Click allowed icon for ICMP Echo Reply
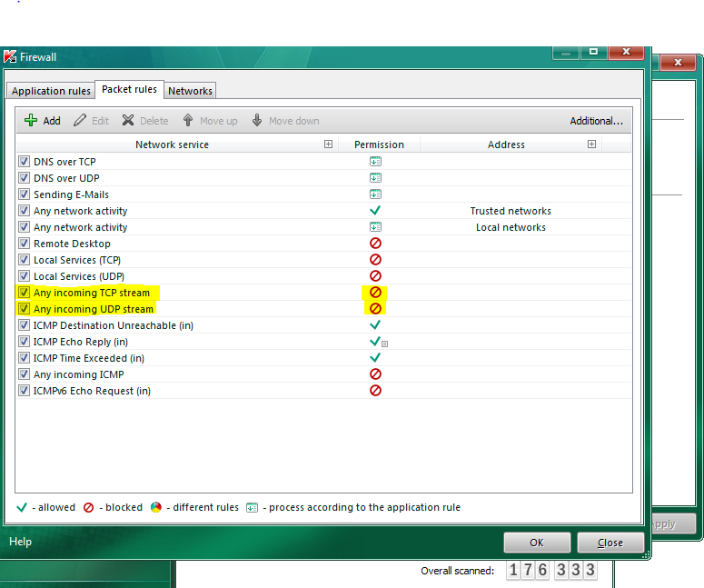This screenshot has height=588, width=704. [x=375, y=342]
